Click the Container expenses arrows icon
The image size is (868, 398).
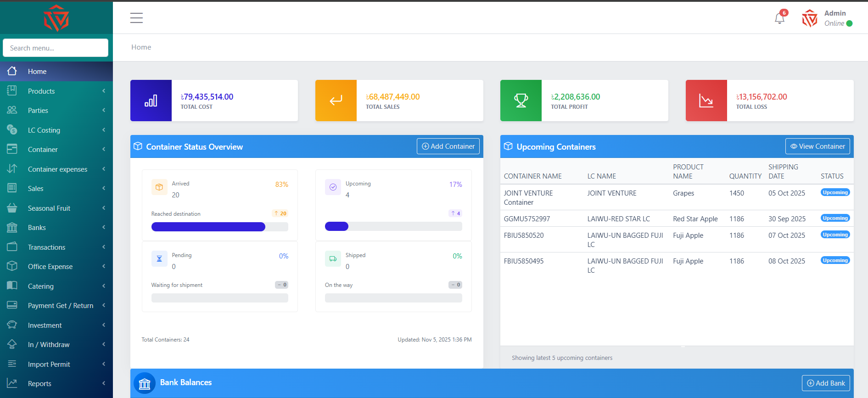click(x=12, y=169)
